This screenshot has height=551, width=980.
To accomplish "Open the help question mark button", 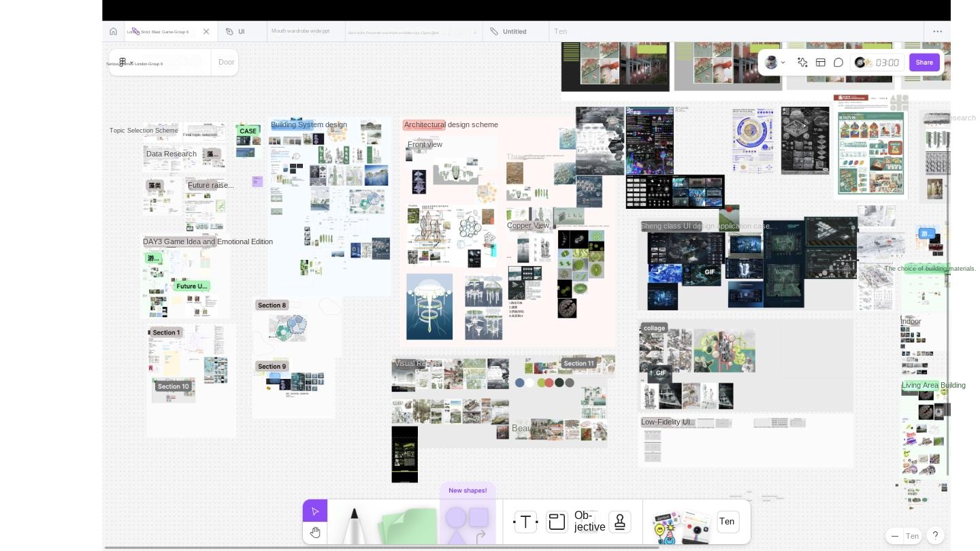I will tap(936, 535).
